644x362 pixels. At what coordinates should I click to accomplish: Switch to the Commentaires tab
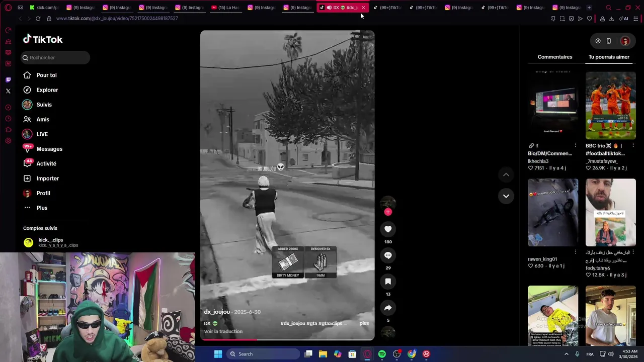[x=555, y=57]
